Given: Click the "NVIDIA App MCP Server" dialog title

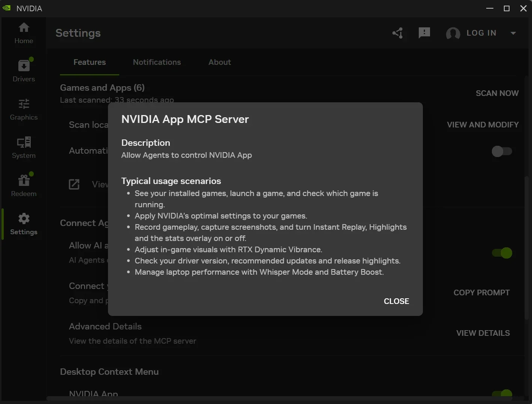Looking at the screenshot, I should point(185,119).
